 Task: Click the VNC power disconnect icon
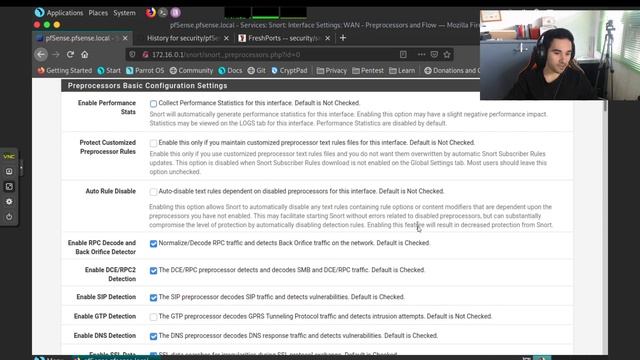(9, 217)
